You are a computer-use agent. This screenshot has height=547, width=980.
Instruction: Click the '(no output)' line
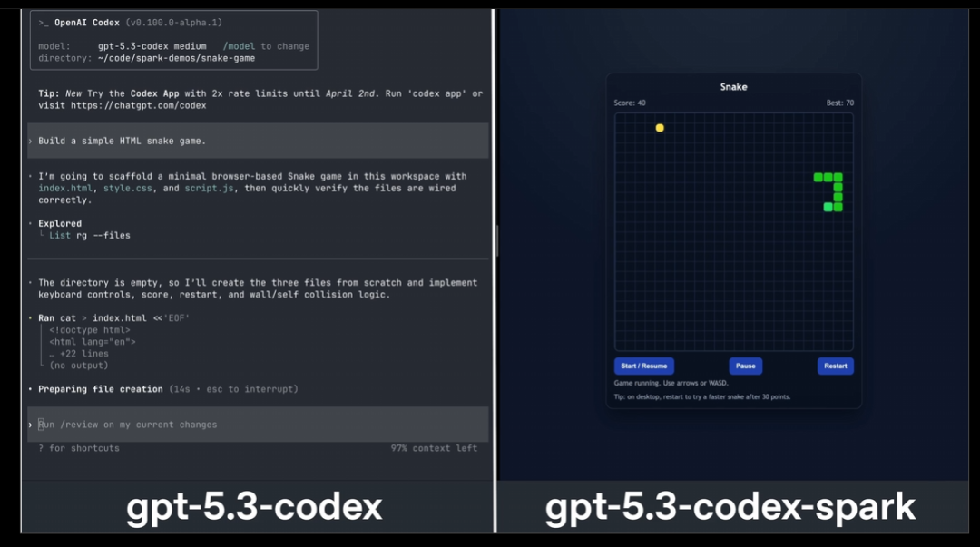click(x=79, y=366)
